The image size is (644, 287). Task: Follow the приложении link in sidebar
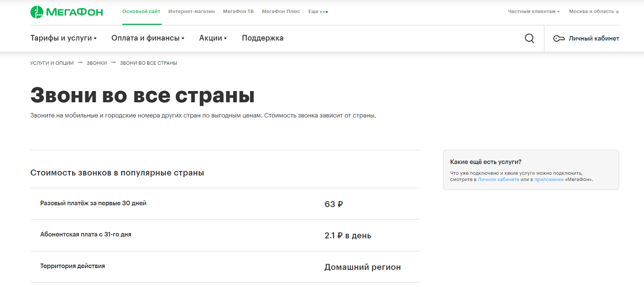point(549,180)
